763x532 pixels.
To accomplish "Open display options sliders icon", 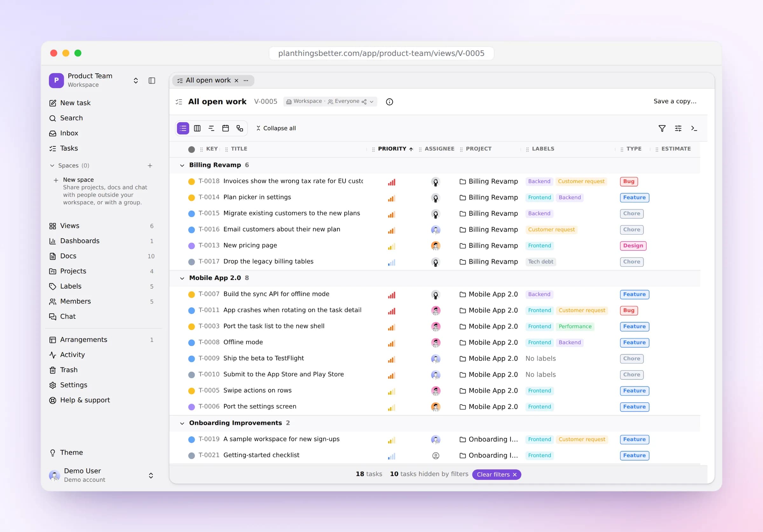I will (x=678, y=128).
